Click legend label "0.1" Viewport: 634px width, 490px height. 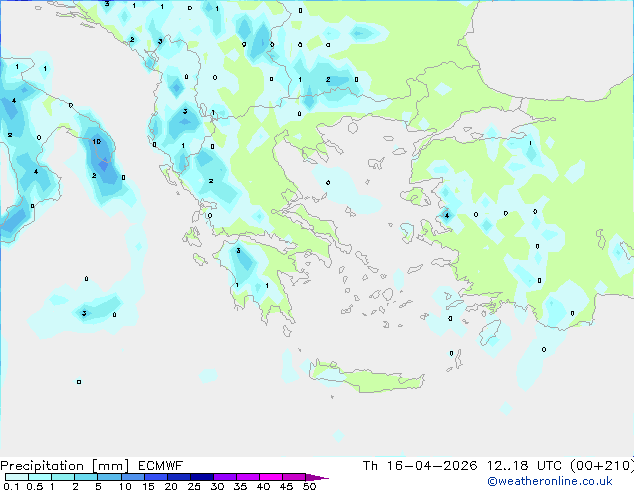pos(11,486)
